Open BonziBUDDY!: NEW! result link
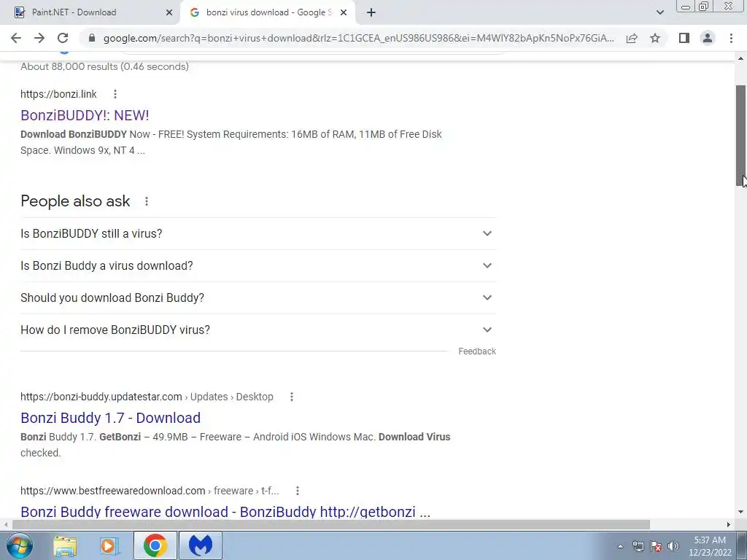Viewport: 747px width, 560px height. 85,115
